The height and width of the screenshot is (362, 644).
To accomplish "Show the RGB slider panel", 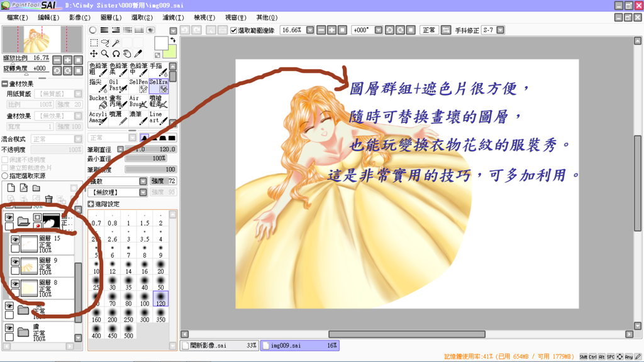I will (104, 30).
